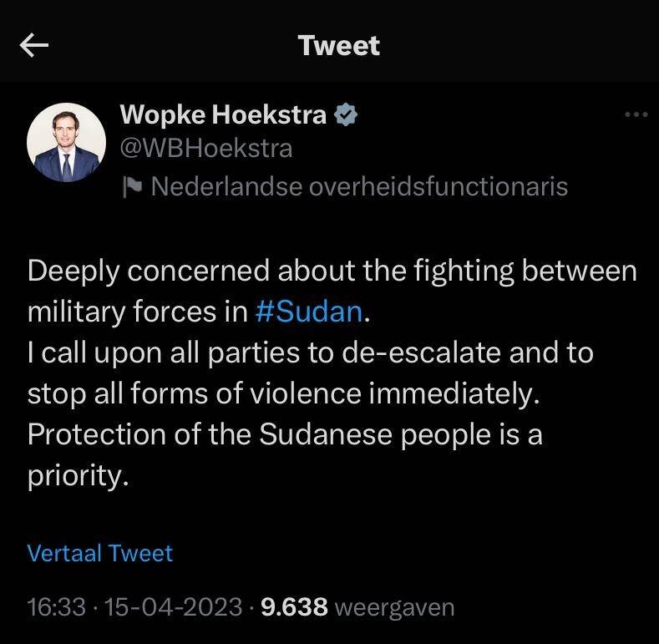Go back using the left arrow
The height and width of the screenshot is (644, 659).
pos(34,46)
